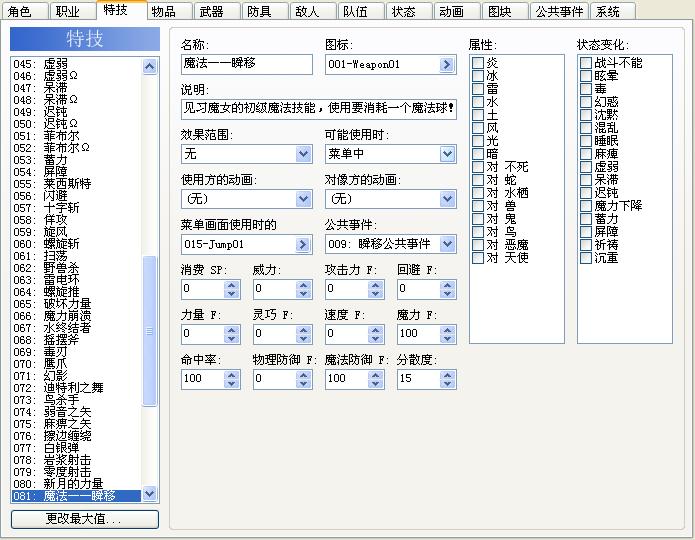Adjust the 分散度 spinner
Viewport: 695px width, 540px height.
(x=447, y=379)
